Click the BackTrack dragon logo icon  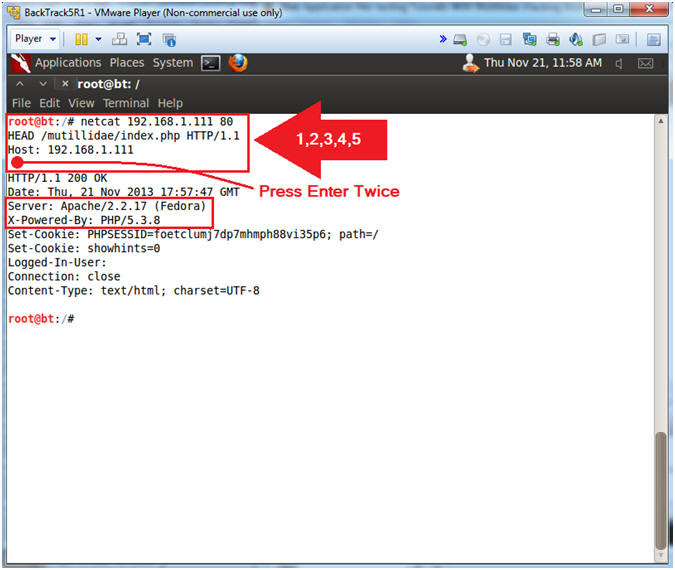[x=20, y=63]
